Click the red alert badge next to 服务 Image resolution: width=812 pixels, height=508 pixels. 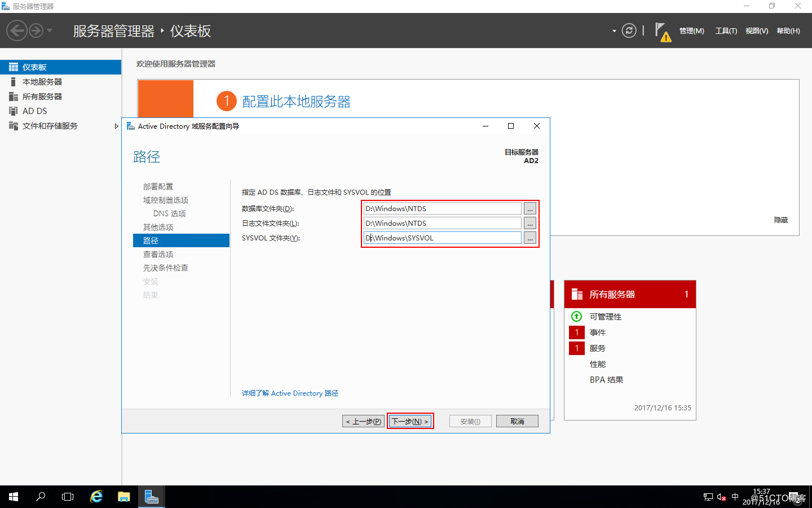click(x=577, y=348)
